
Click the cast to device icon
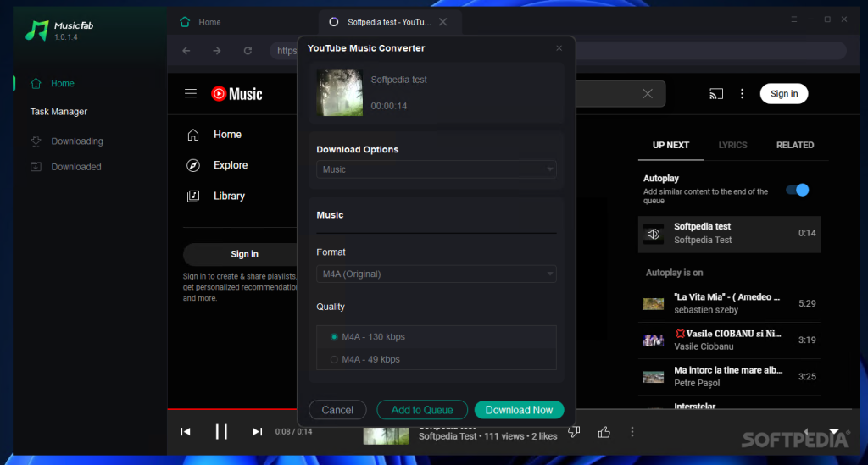716,94
